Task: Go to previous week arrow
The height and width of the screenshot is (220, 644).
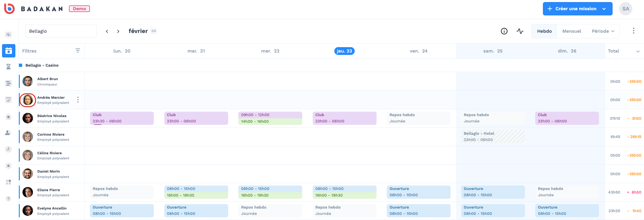Action: 107,31
